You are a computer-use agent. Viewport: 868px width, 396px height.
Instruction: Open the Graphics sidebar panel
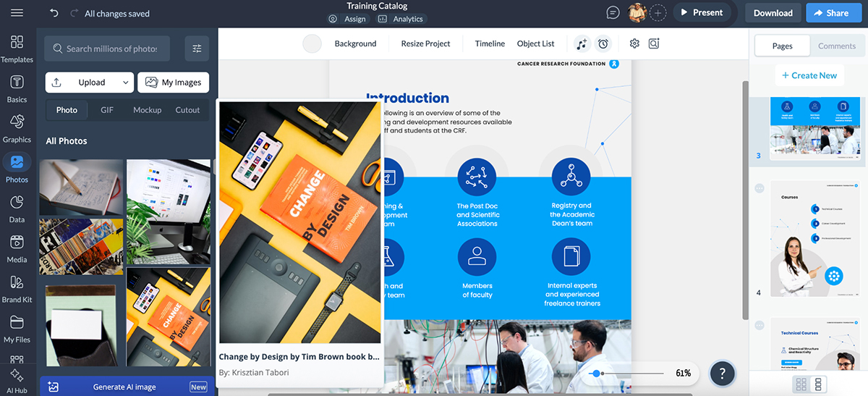(x=17, y=128)
